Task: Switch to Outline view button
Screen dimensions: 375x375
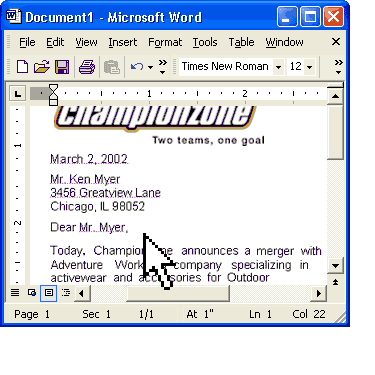Action: pyautogui.click(x=66, y=293)
